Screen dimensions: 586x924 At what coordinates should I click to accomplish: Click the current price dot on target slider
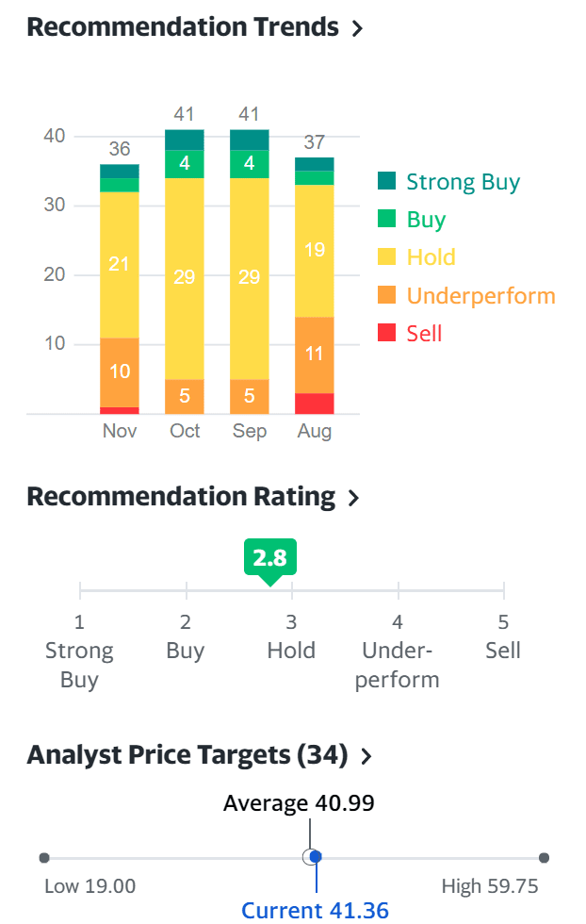[317, 857]
